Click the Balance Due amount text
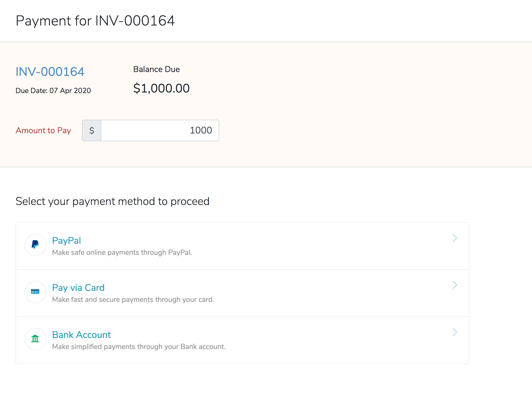This screenshot has height=400, width=532. point(161,88)
